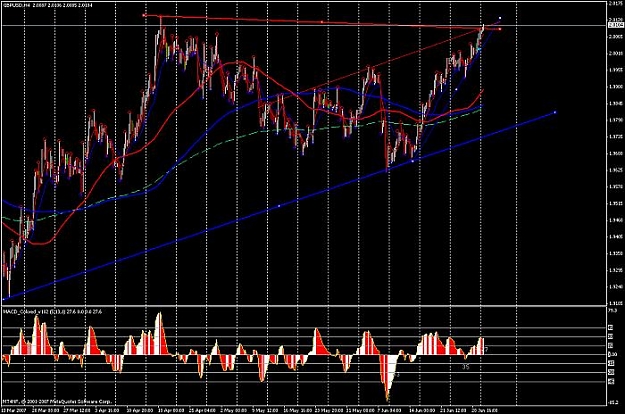The width and height of the screenshot is (625, 414).
Task: Select left end handle of long blue trendline
Action: tap(4, 298)
